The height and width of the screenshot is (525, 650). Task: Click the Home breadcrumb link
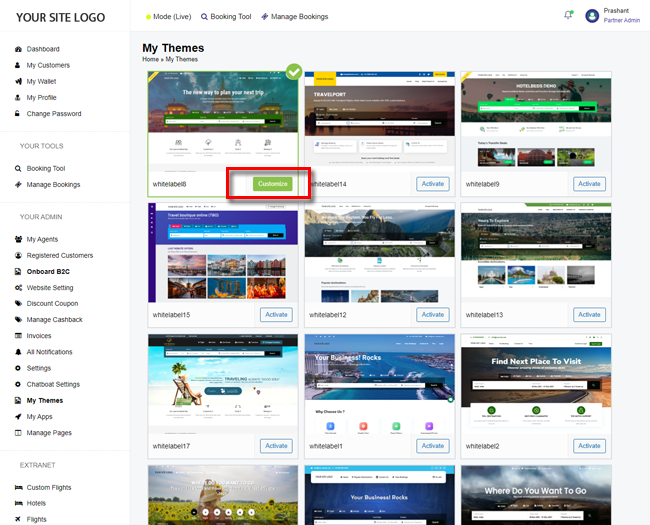click(150, 59)
